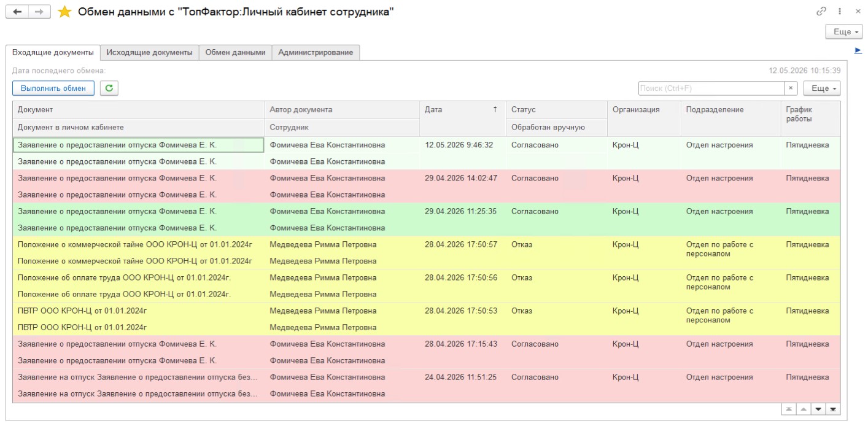Open the Администрирование tab
The height and width of the screenshot is (426, 868).
point(316,53)
